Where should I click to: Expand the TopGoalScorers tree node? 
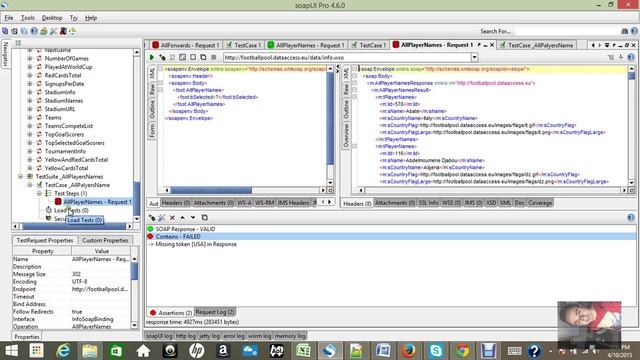[29, 134]
